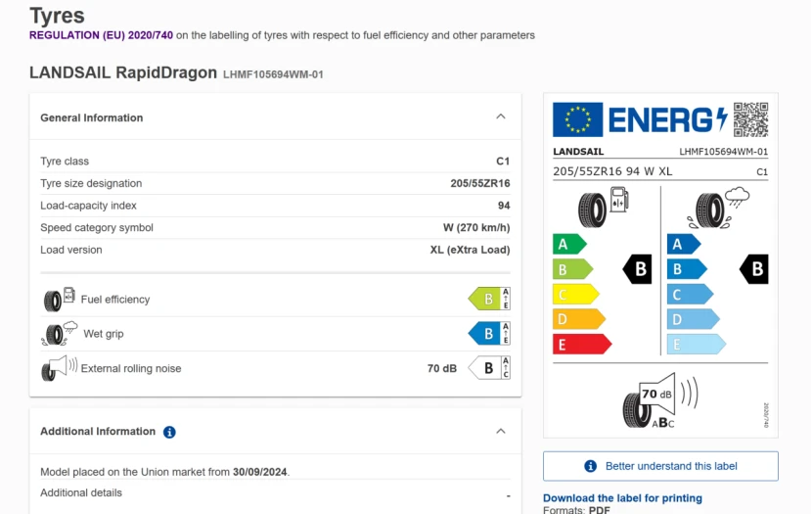Click the rain cloud tyre pictogram on label
The width and height of the screenshot is (812, 514).
pyautogui.click(x=720, y=208)
